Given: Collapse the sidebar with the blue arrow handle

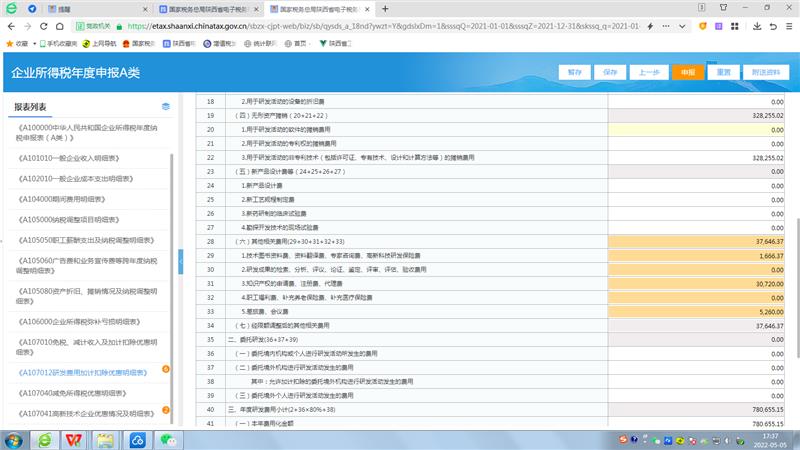Looking at the screenshot, I should tap(181, 259).
